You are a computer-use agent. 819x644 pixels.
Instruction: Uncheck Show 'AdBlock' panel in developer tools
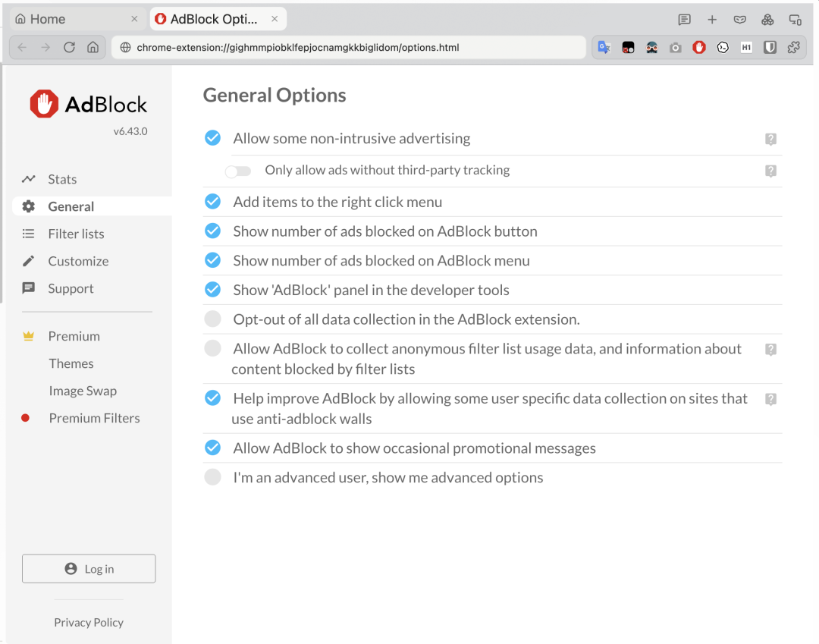212,289
